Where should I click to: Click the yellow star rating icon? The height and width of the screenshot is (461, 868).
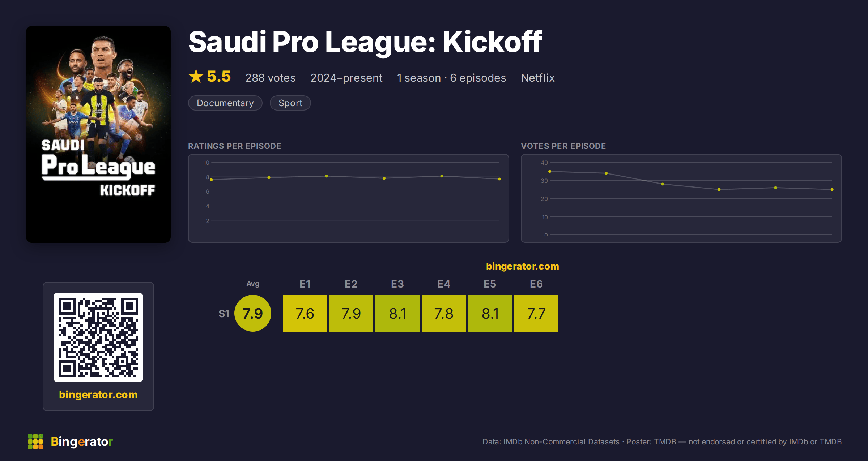[x=196, y=76]
